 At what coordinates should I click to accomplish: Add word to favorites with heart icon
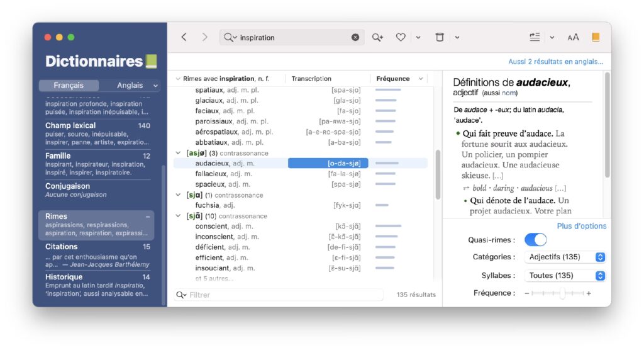pyautogui.click(x=401, y=38)
